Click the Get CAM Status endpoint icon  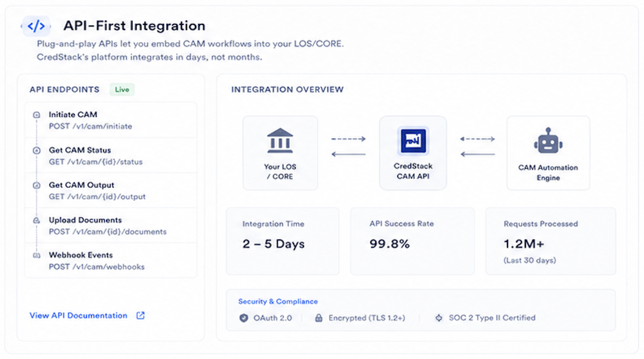[36, 150]
